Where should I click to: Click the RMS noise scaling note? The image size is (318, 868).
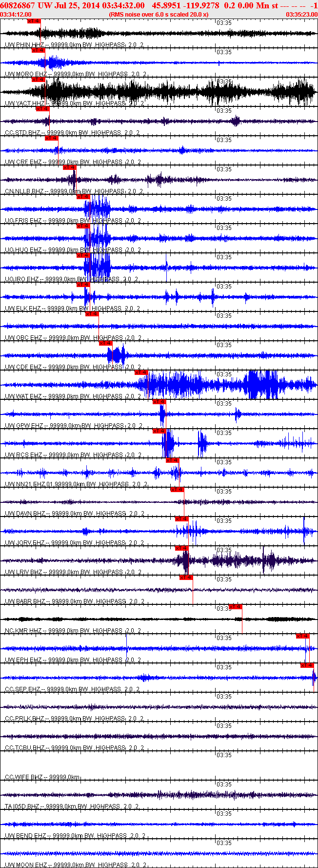[159, 15]
